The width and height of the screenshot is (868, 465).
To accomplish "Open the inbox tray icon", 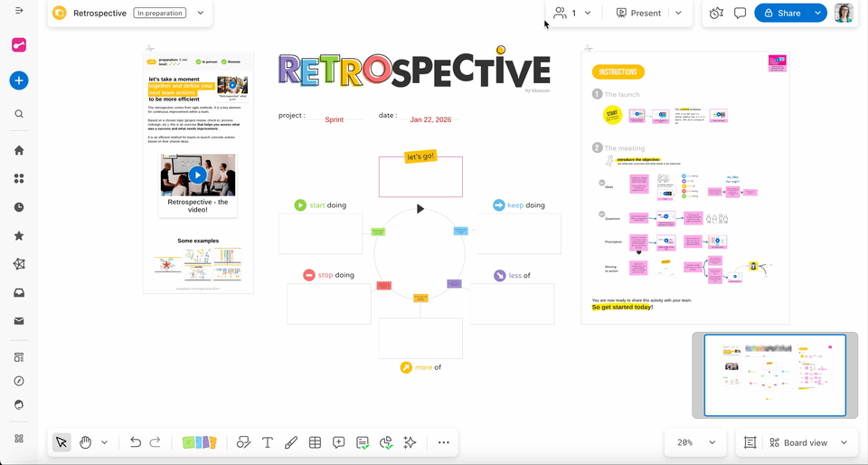I will [19, 293].
